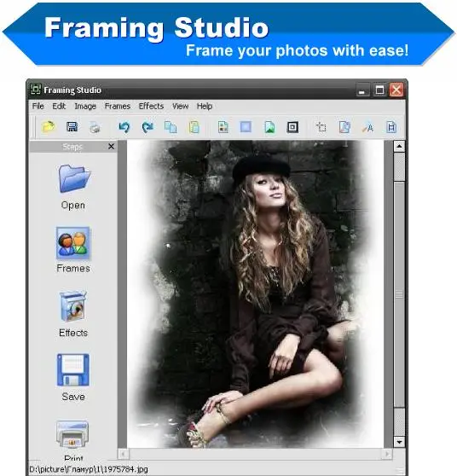
Task: Close the Steps panel
Action: pyautogui.click(x=112, y=147)
